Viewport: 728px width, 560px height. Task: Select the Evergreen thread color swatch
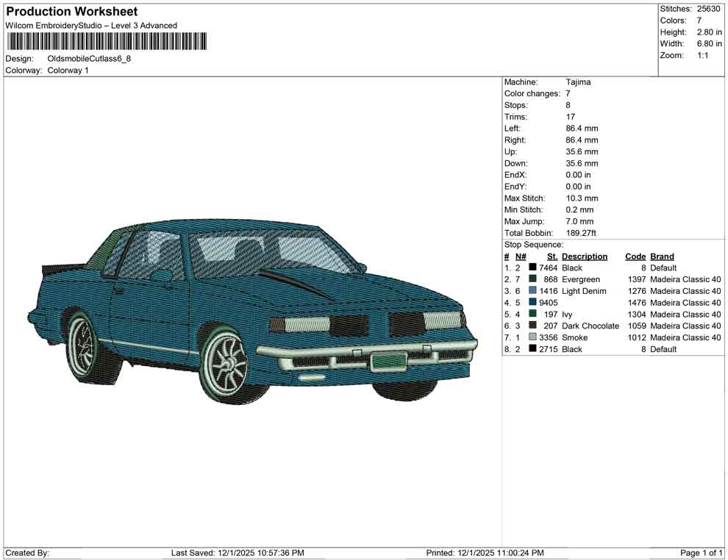(532, 280)
